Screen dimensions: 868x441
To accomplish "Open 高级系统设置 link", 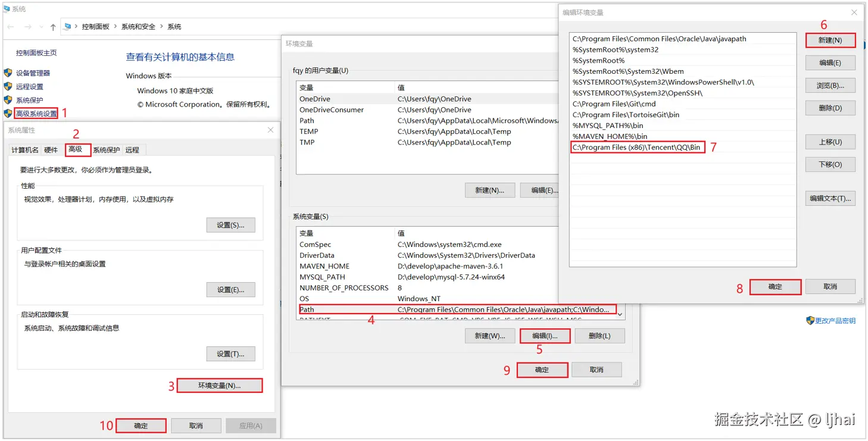I will [x=37, y=114].
